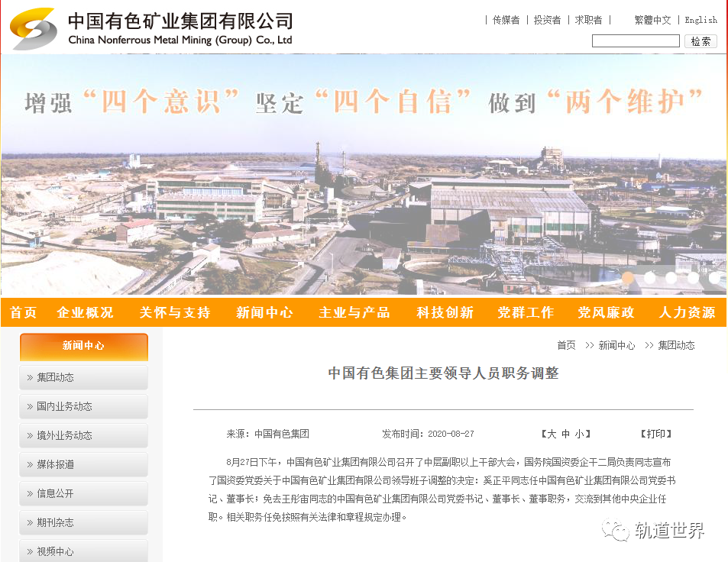The image size is (728, 562).
Task: Select the second banner carousel dot
Action: point(649,277)
